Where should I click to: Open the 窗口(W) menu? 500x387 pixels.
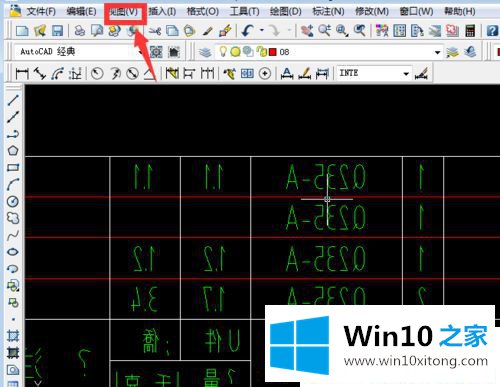(x=416, y=11)
